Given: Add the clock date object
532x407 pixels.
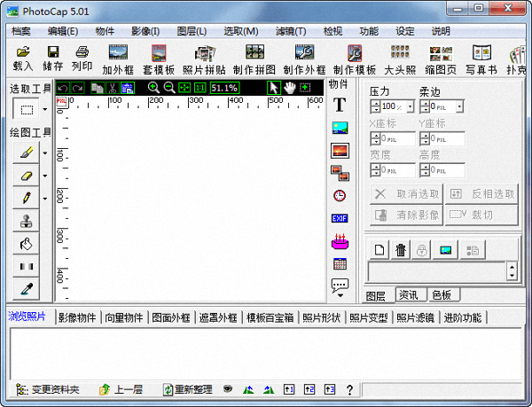Looking at the screenshot, I should click(x=340, y=196).
